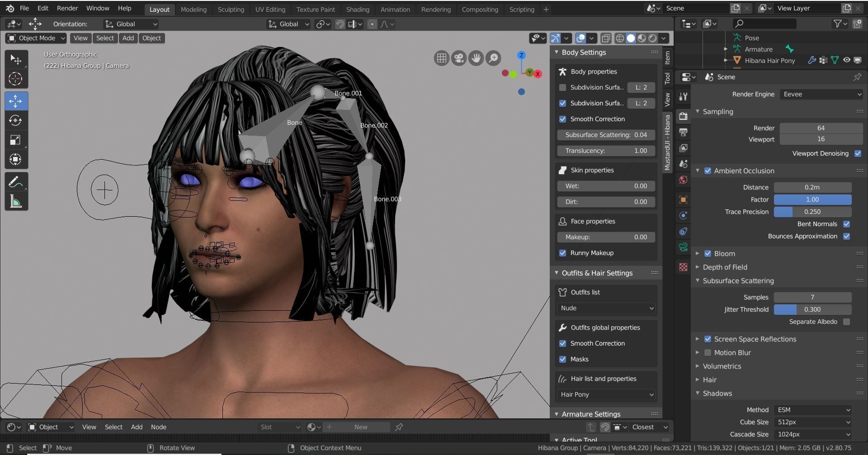Image resolution: width=868 pixels, height=455 pixels.
Task: Switch to wireframe viewport shading
Action: [x=620, y=38]
